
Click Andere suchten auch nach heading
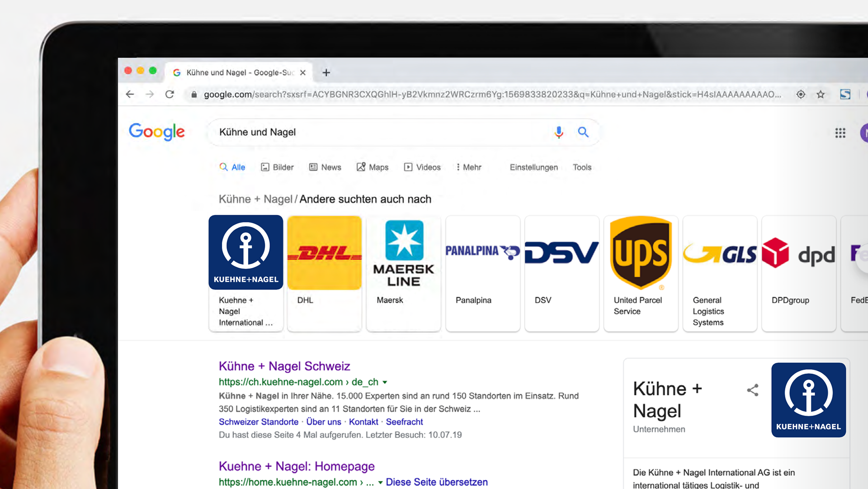coord(365,199)
